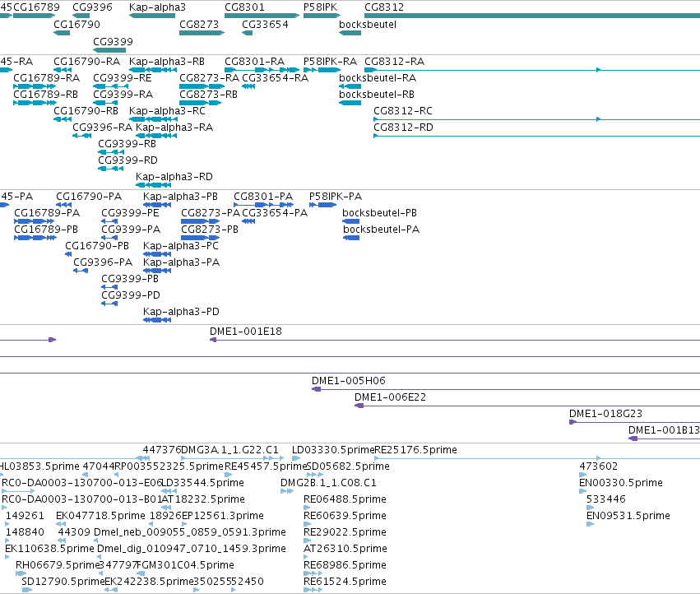Select CG16790-PA protein feature
Viewport: 700px width, 594px height.
pyautogui.click(x=64, y=205)
